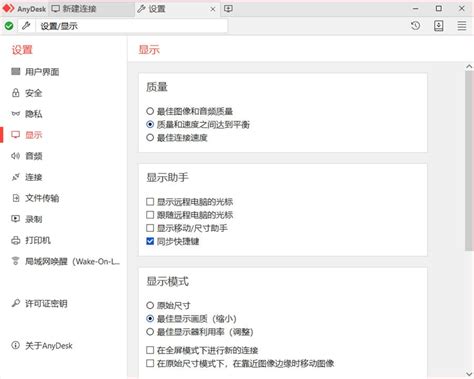Open the session history clock icon
The width and height of the screenshot is (474, 379).
[x=415, y=26]
